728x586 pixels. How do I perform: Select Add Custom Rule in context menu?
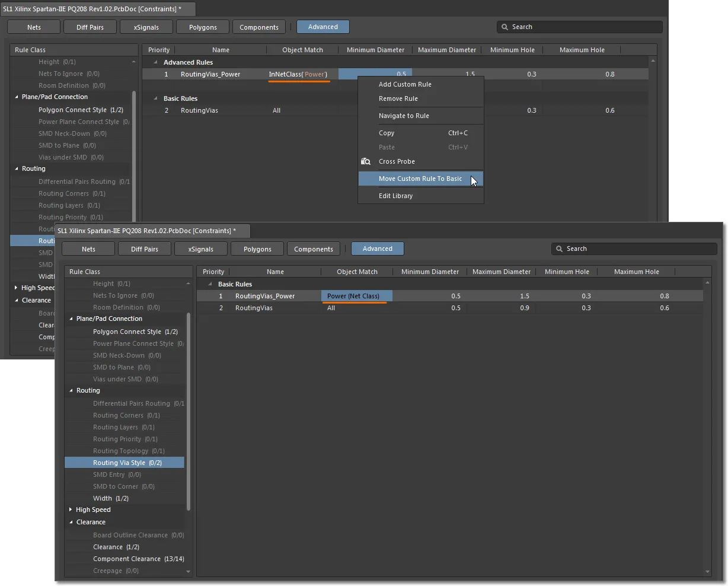click(405, 84)
